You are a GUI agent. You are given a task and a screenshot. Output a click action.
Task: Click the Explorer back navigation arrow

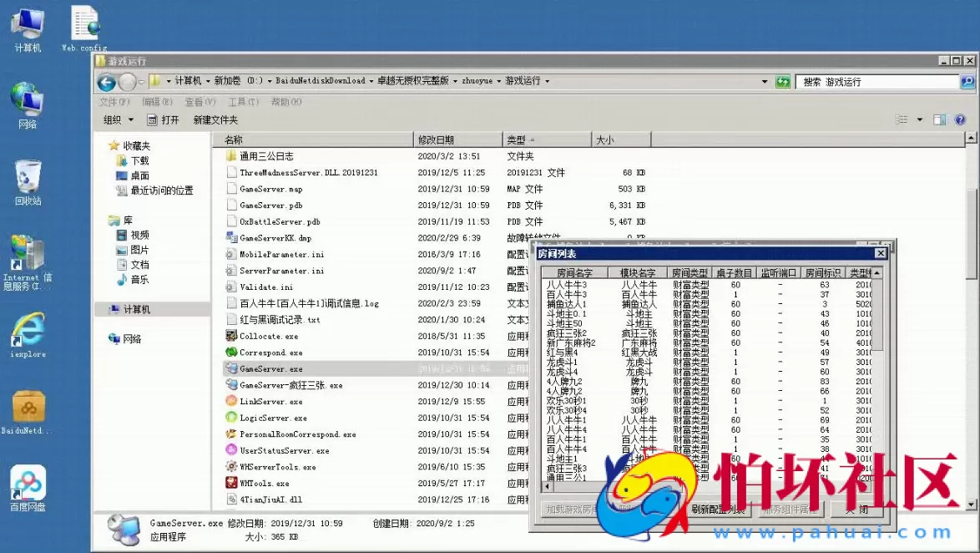click(x=106, y=82)
